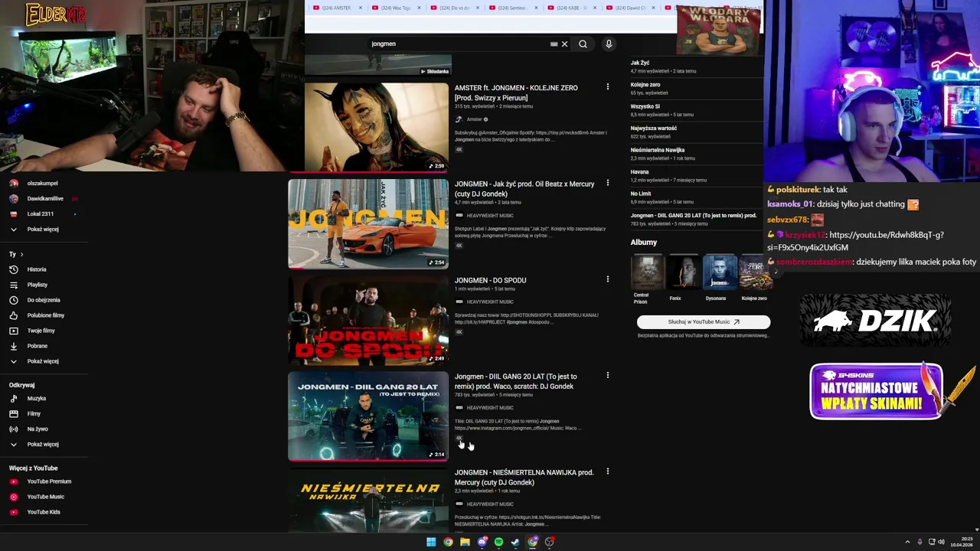Open options menu for NIEŚMIERTELNA NAWIJKA video

tap(608, 471)
